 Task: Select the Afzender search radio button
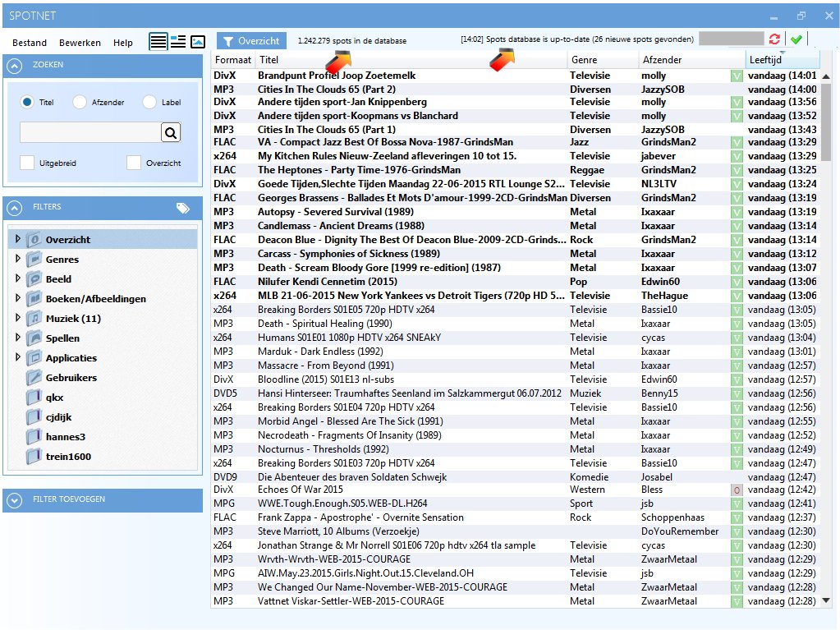(x=80, y=102)
